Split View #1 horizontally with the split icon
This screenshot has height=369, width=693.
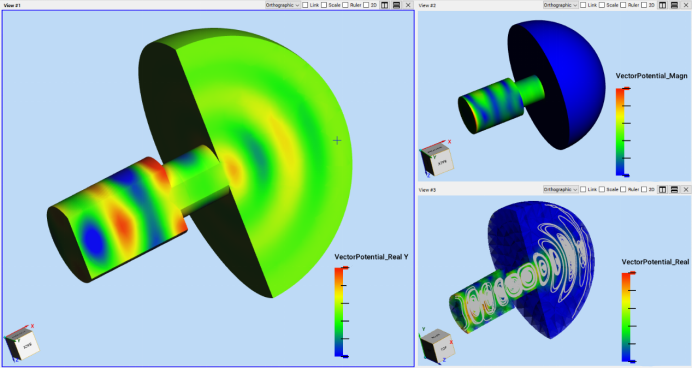[x=396, y=5]
